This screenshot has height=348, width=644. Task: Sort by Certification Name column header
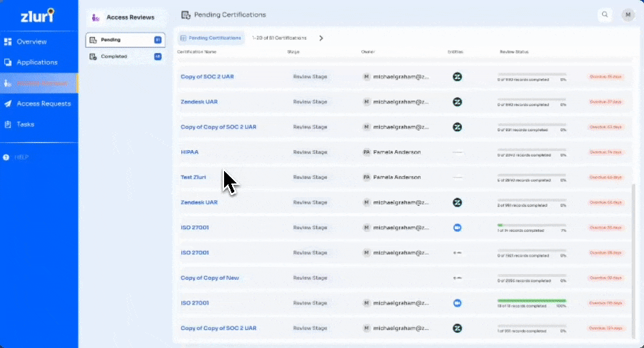[197, 51]
